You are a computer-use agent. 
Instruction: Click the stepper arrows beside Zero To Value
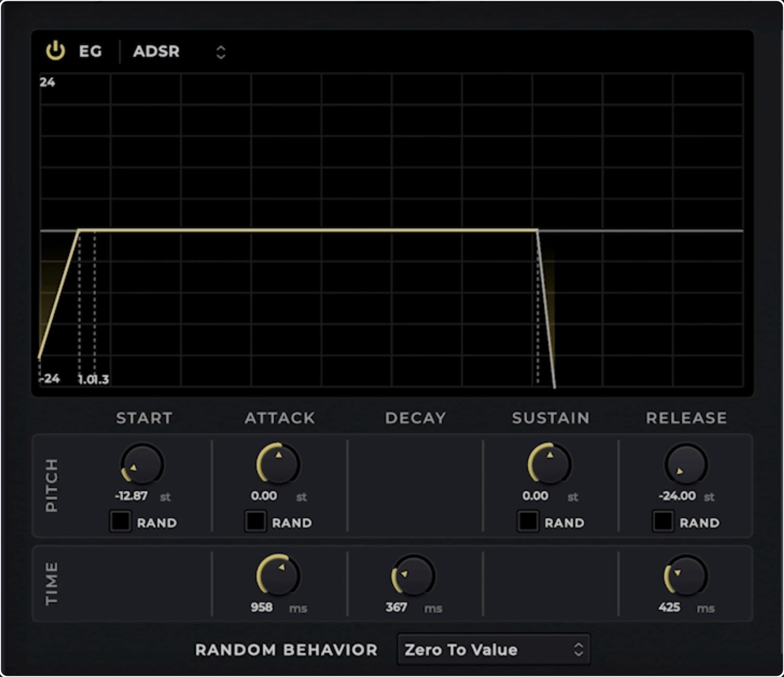pyautogui.click(x=578, y=649)
